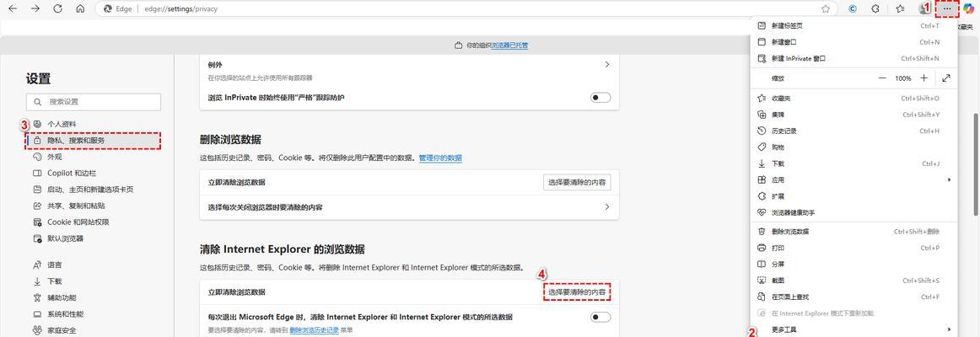This screenshot has width=980, height=337.
Task: Toggle InPrivate 严格 tracking prevention switch
Action: (600, 98)
